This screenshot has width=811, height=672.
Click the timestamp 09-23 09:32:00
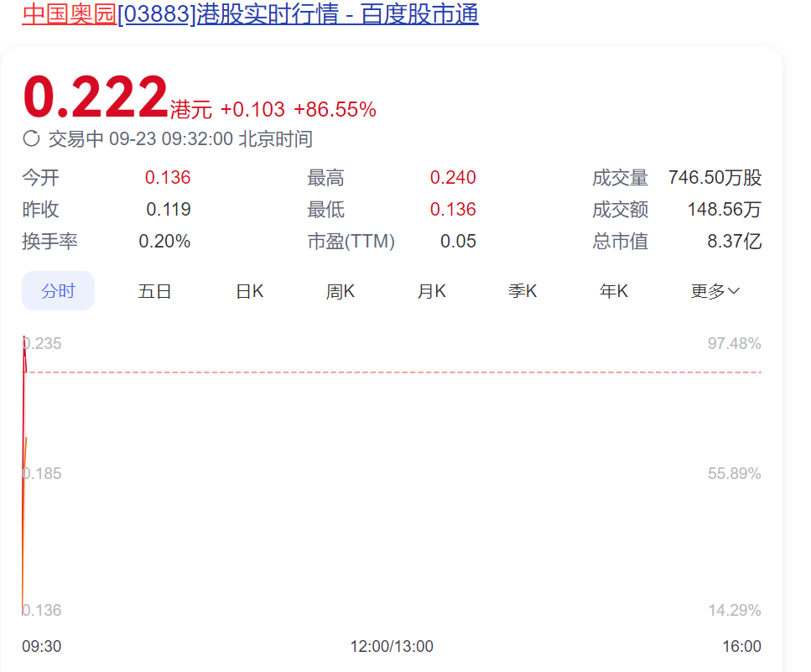tap(171, 138)
